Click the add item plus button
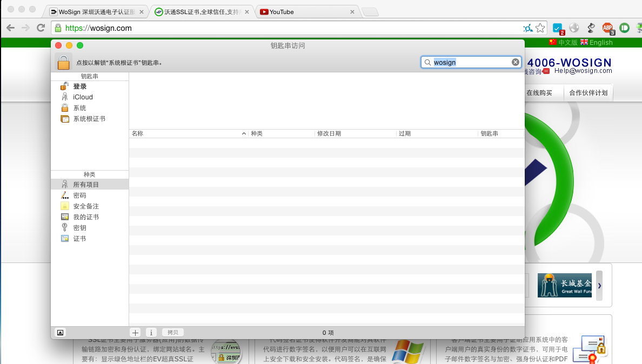Viewport: 642px width, 364px height. click(x=136, y=333)
